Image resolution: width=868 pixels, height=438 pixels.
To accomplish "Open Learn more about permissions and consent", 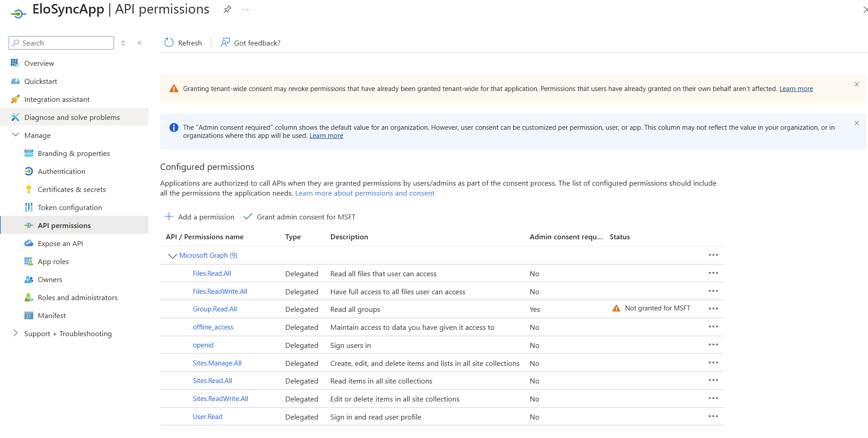I will tap(365, 193).
